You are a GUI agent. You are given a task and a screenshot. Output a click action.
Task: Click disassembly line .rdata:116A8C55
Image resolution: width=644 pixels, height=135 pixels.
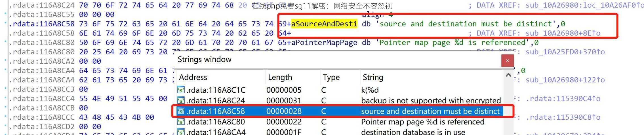[x=42, y=14]
